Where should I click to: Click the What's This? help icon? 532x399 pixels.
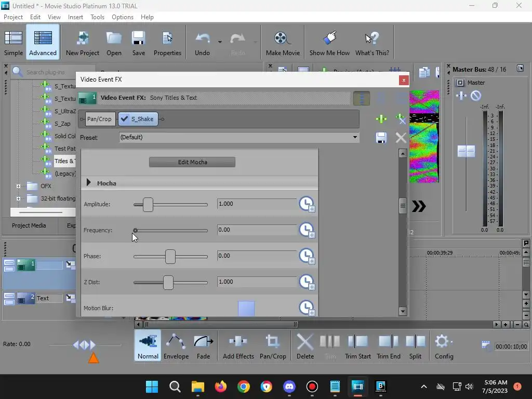[x=372, y=43]
